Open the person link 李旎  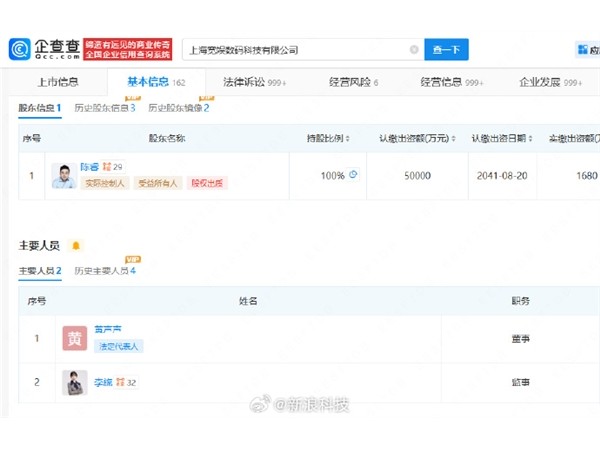103,382
